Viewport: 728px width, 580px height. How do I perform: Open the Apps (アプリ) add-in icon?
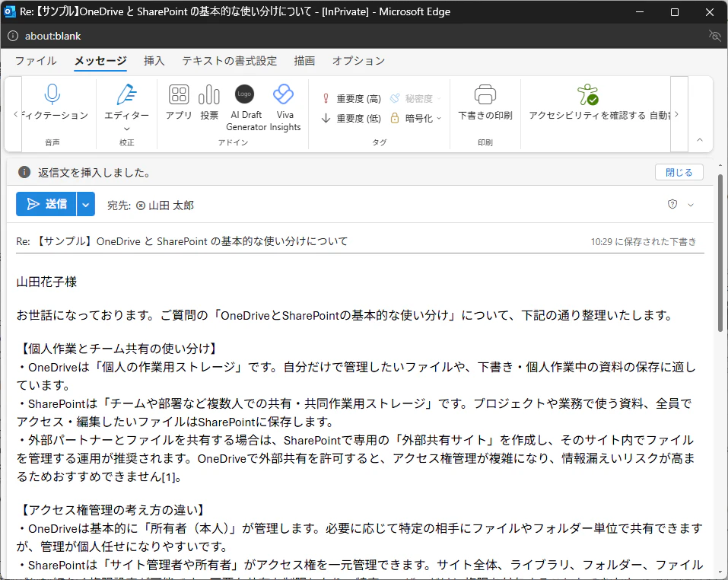(179, 102)
